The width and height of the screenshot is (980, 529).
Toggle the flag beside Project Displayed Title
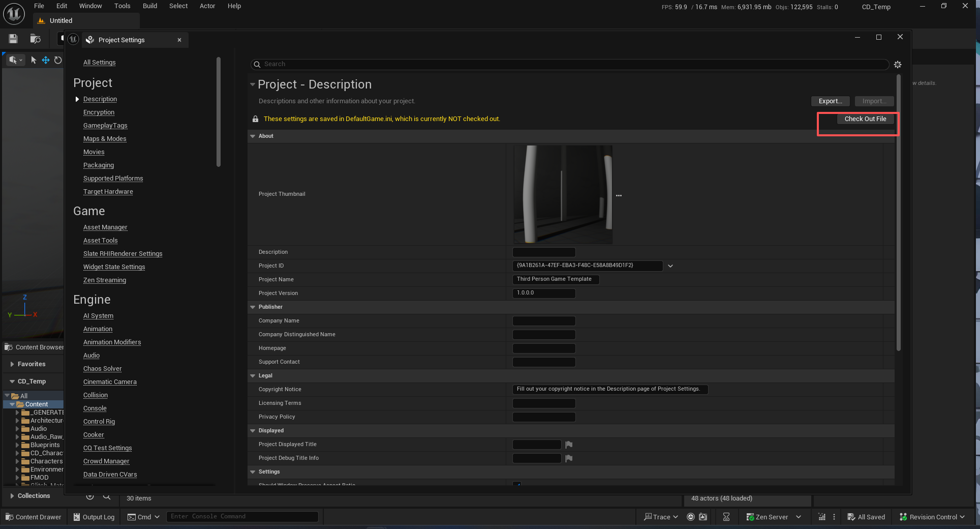click(569, 444)
